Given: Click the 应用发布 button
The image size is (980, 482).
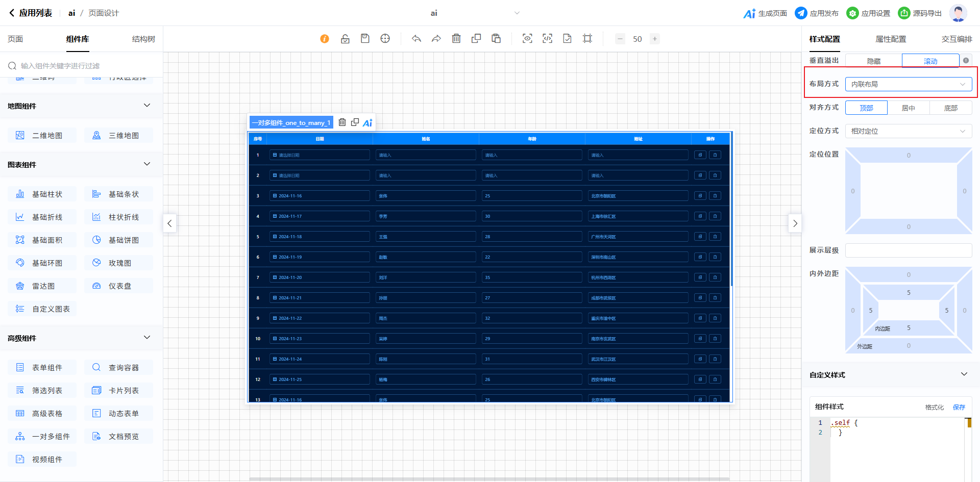Looking at the screenshot, I should pos(817,13).
